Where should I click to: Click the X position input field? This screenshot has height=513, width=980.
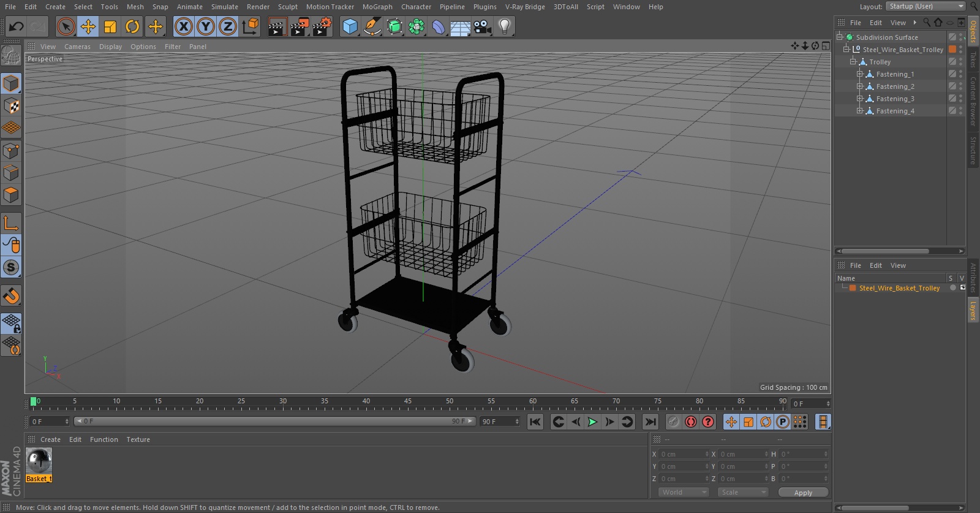(x=684, y=454)
